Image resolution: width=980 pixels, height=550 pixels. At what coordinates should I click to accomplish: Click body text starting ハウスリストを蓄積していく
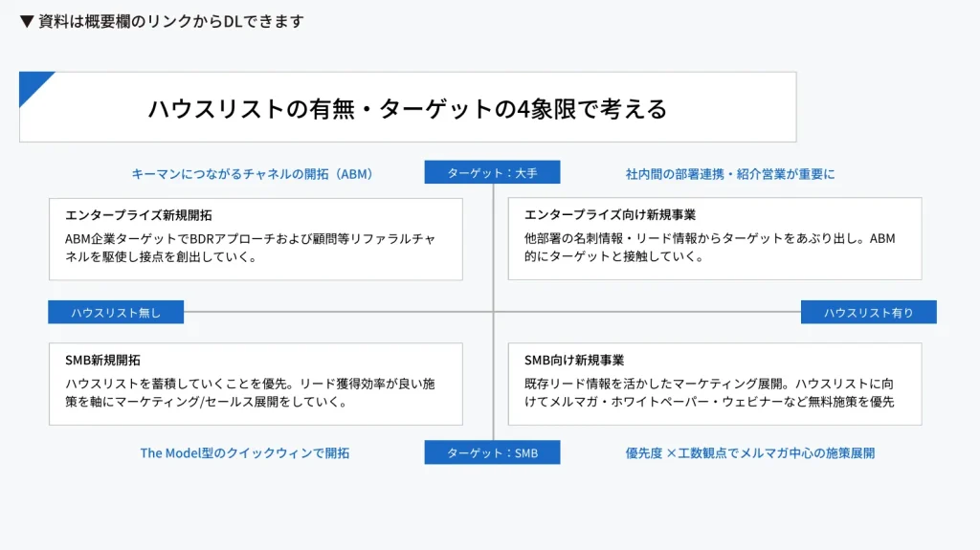(x=250, y=392)
